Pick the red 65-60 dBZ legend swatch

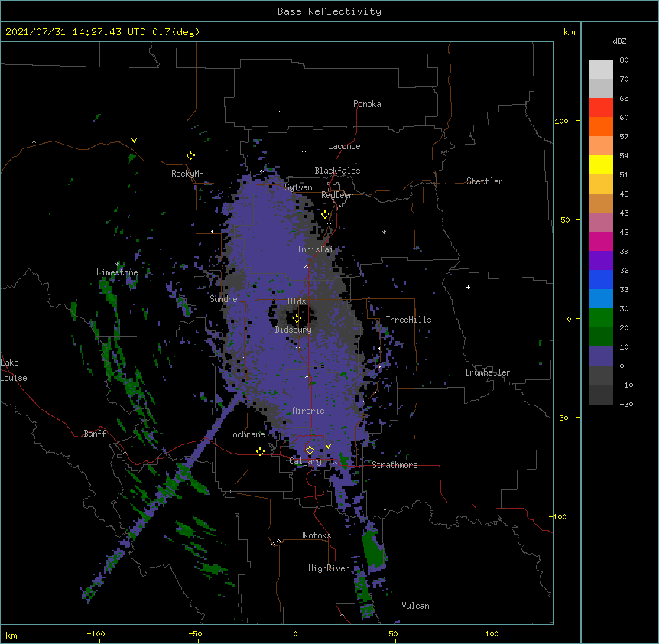tap(601, 108)
